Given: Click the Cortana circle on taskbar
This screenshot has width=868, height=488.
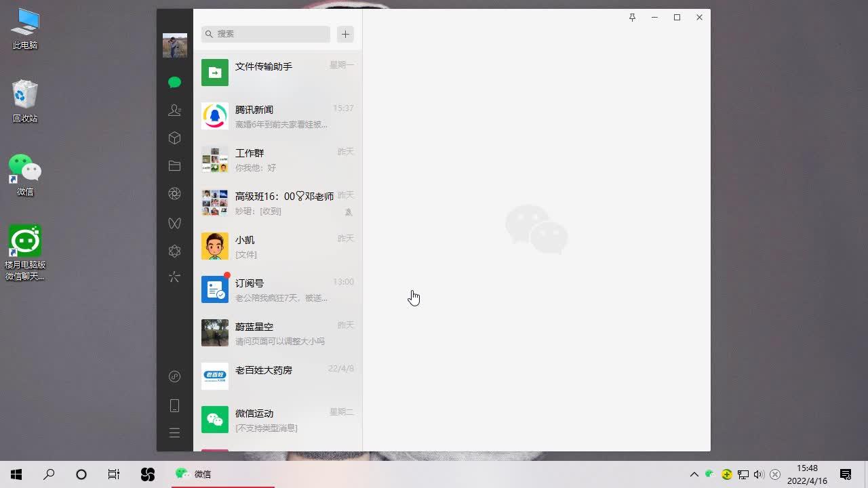Looking at the screenshot, I should pyautogui.click(x=81, y=474).
